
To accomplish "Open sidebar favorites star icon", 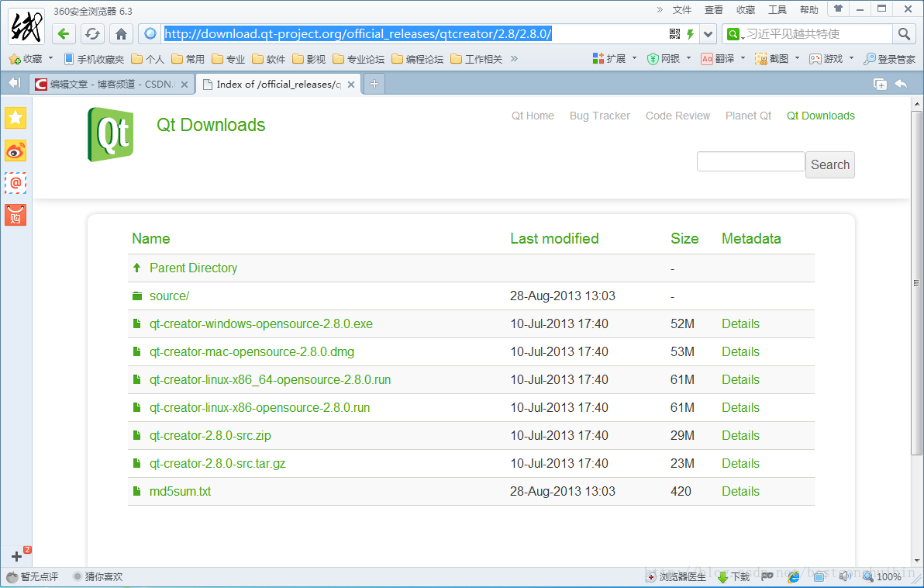I will [16, 118].
